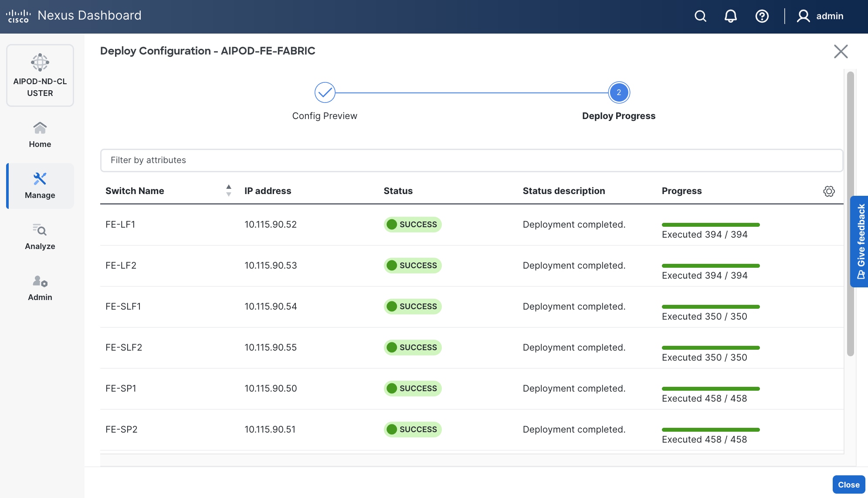Sort Switch Name column descending
The width and height of the screenshot is (868, 498).
coord(228,194)
